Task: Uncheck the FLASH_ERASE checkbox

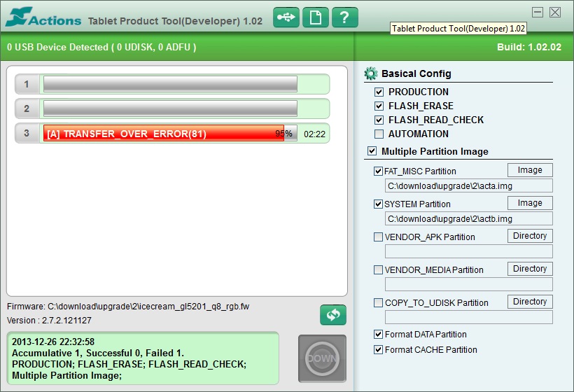Action: click(379, 106)
